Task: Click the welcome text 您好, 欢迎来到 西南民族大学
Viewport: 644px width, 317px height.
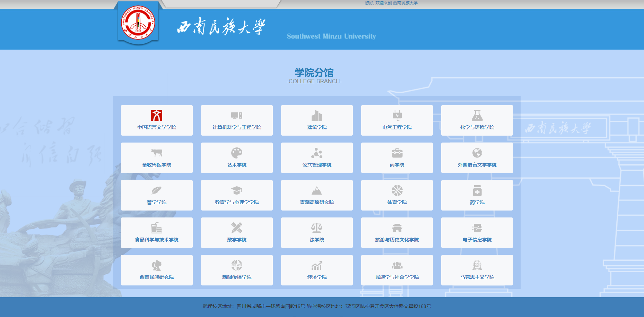Action: [391, 3]
